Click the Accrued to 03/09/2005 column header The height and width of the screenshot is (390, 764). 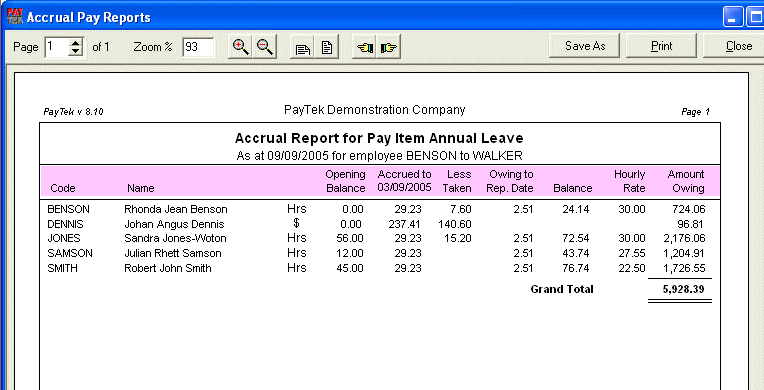coord(404,181)
